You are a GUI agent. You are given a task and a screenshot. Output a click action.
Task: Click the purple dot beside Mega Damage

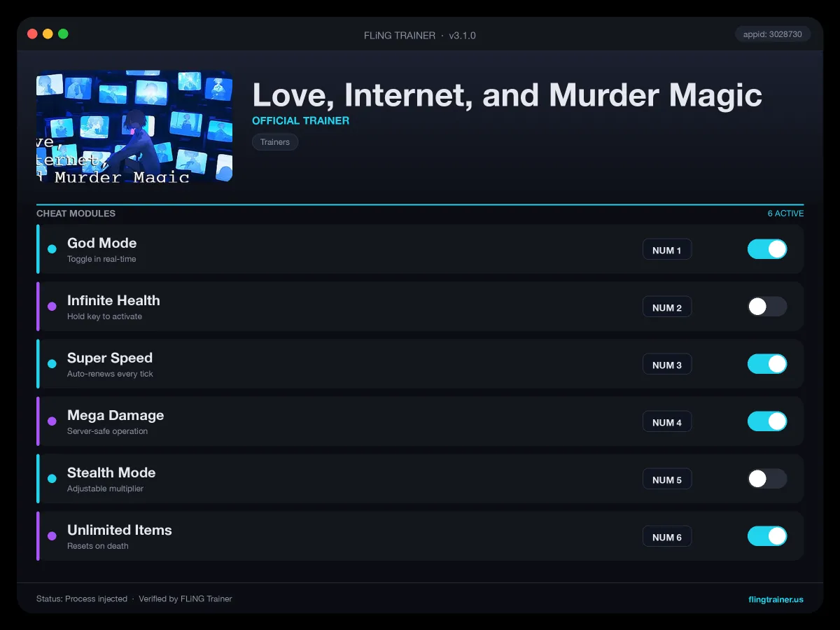(52, 421)
